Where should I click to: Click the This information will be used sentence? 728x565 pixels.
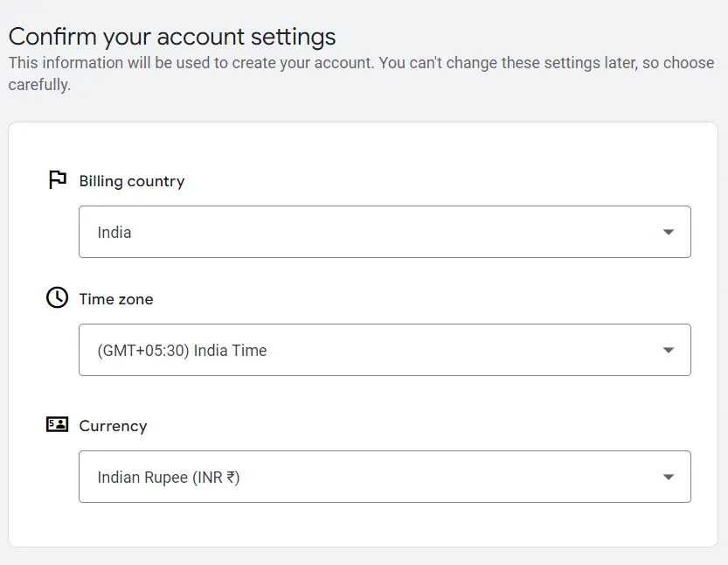click(191, 63)
